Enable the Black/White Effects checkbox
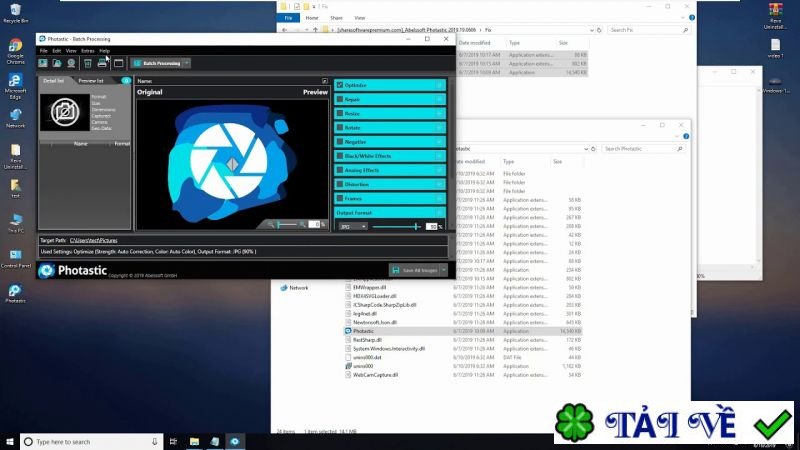Image resolution: width=800 pixels, height=450 pixels. 340,156
